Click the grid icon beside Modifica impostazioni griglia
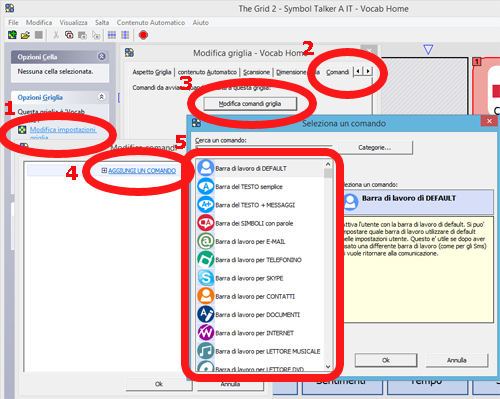The image size is (500, 399). 22,130
